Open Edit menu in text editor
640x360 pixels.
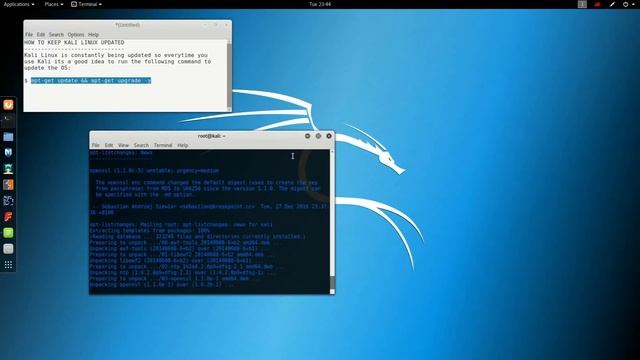pos(41,35)
